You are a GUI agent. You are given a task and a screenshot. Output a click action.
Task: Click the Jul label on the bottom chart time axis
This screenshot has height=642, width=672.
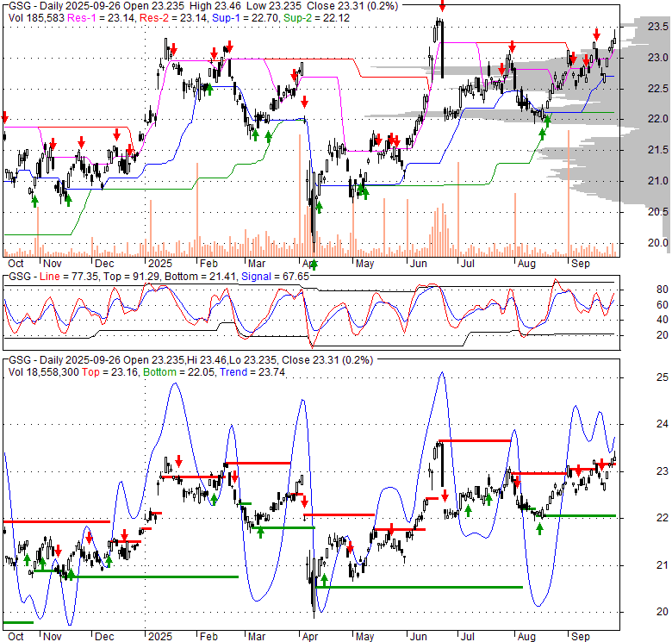pos(467,636)
